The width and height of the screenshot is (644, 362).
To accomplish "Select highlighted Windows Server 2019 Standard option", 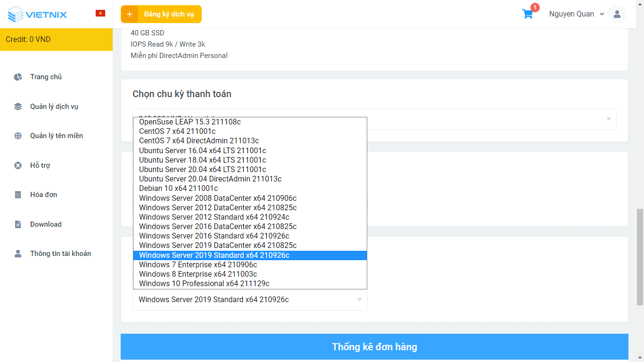I will point(250,255).
